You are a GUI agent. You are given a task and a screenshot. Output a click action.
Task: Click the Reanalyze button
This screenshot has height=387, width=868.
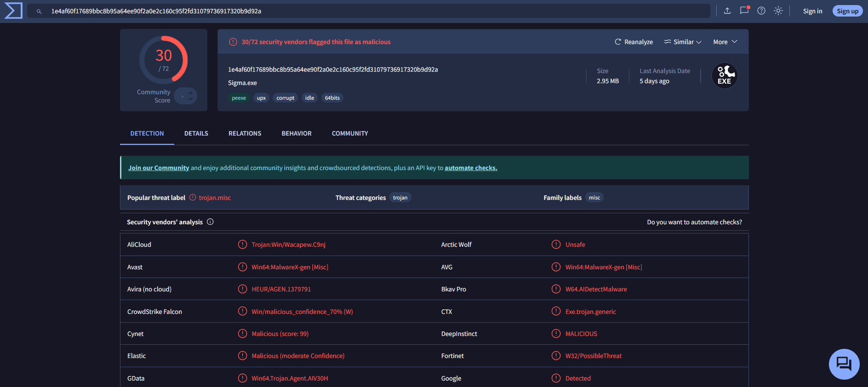634,42
